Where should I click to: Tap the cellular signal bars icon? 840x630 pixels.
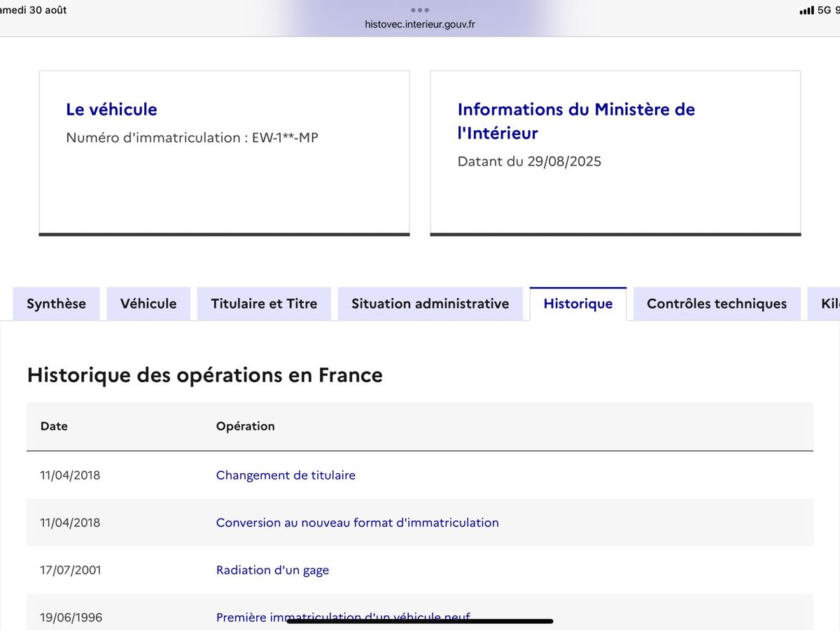coord(806,10)
